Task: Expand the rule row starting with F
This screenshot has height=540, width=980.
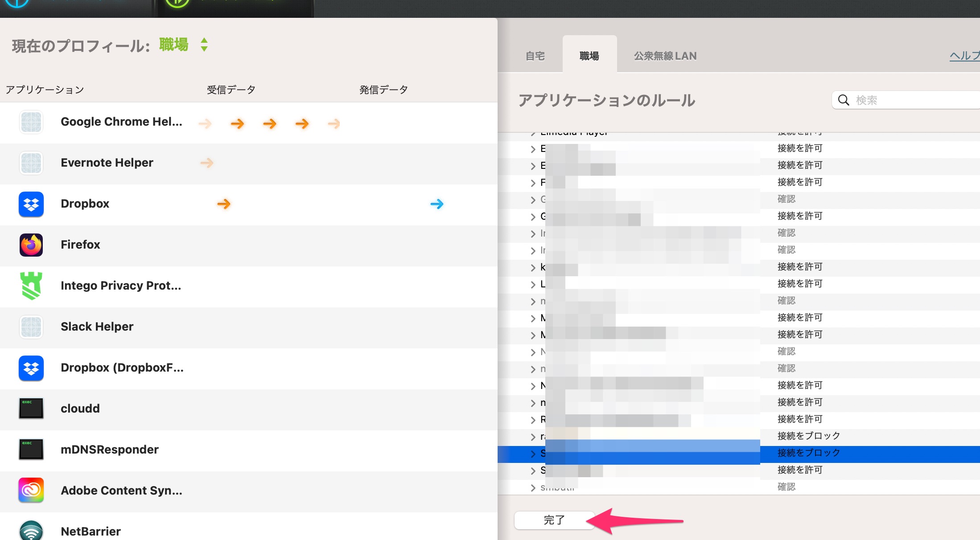Action: point(533,183)
